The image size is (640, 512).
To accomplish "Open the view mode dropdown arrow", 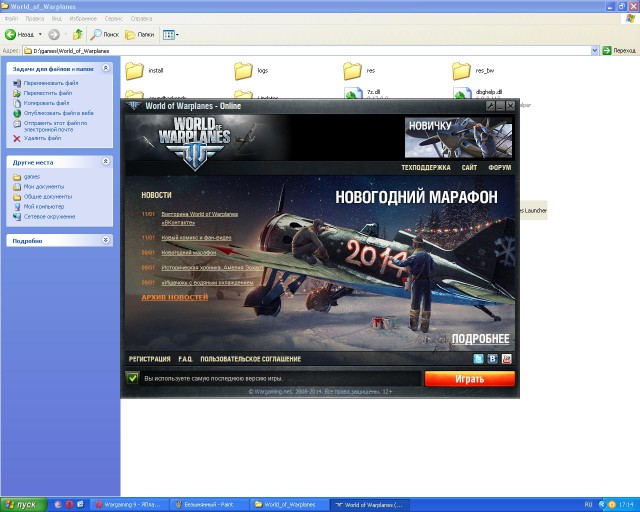I will [x=177, y=35].
